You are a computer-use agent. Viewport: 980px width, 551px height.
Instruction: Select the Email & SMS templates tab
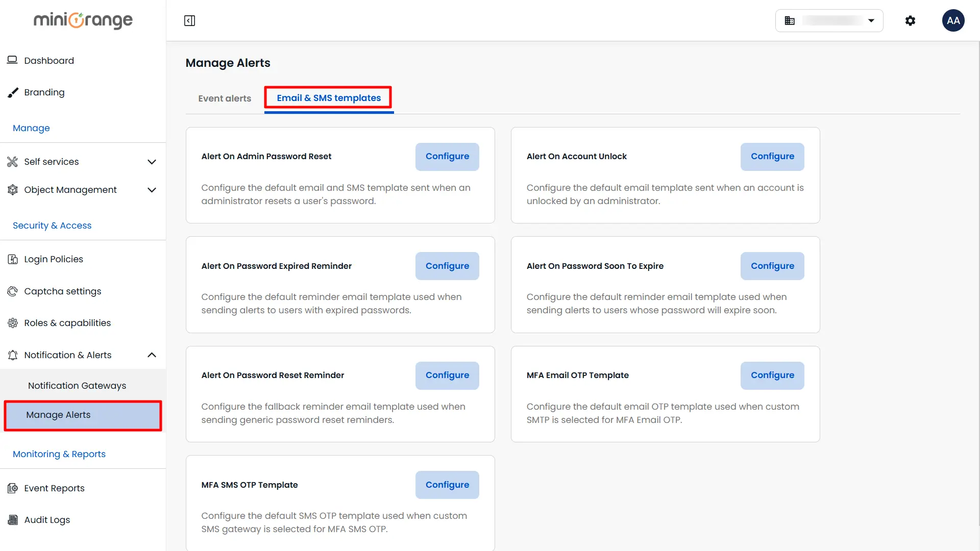[x=329, y=98]
